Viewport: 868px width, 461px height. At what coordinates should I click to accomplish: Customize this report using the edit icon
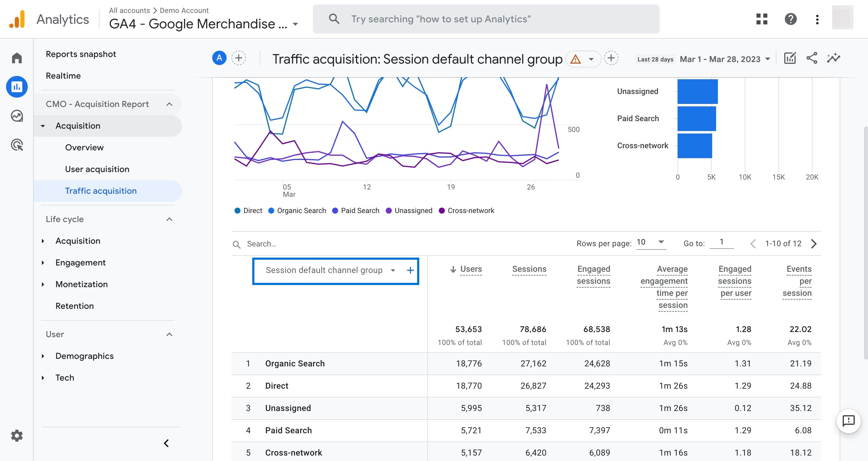click(790, 58)
